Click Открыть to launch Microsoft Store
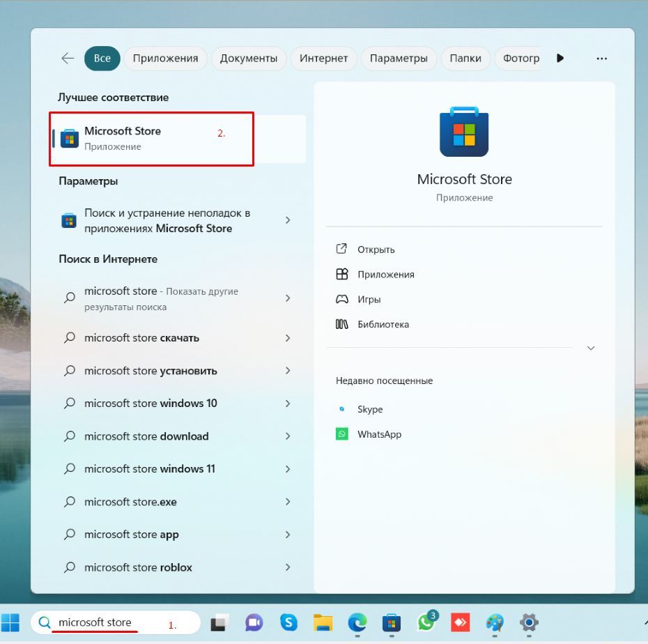This screenshot has height=644, width=648. [376, 250]
